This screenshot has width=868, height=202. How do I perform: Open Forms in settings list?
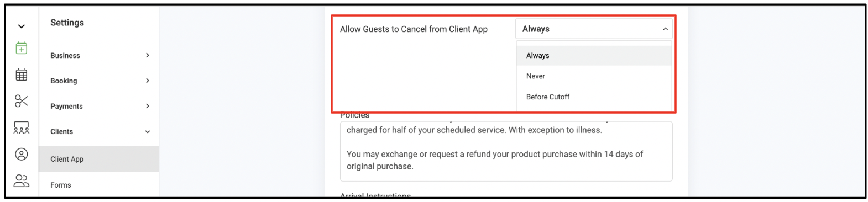coord(99,185)
